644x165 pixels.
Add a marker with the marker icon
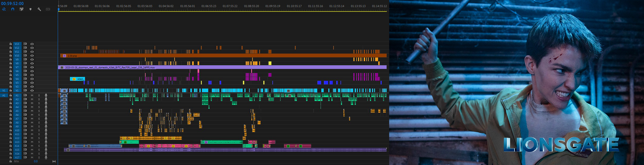coord(31,9)
